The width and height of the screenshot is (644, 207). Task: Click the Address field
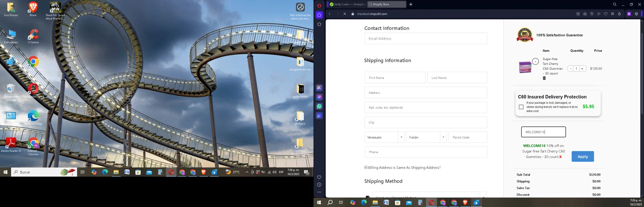pyautogui.click(x=426, y=93)
